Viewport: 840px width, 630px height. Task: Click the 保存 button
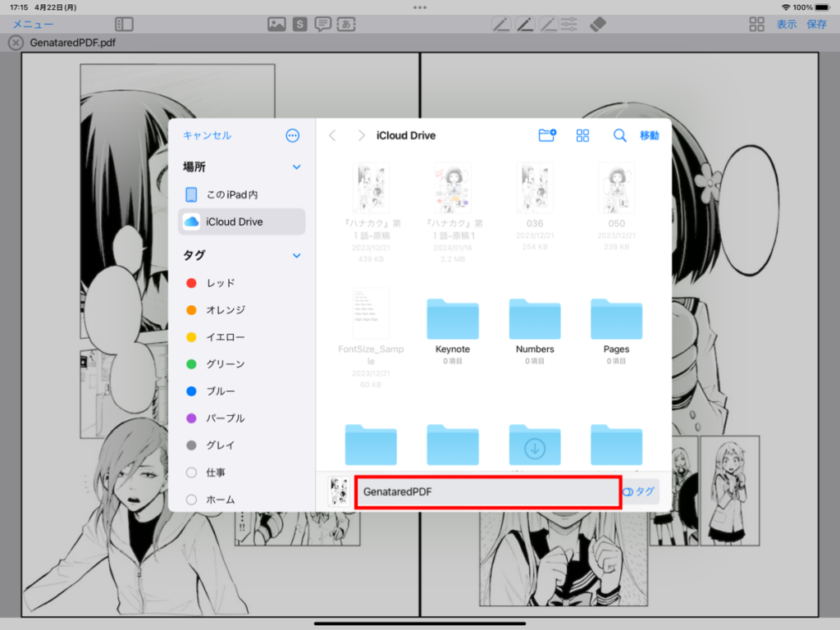pos(816,24)
